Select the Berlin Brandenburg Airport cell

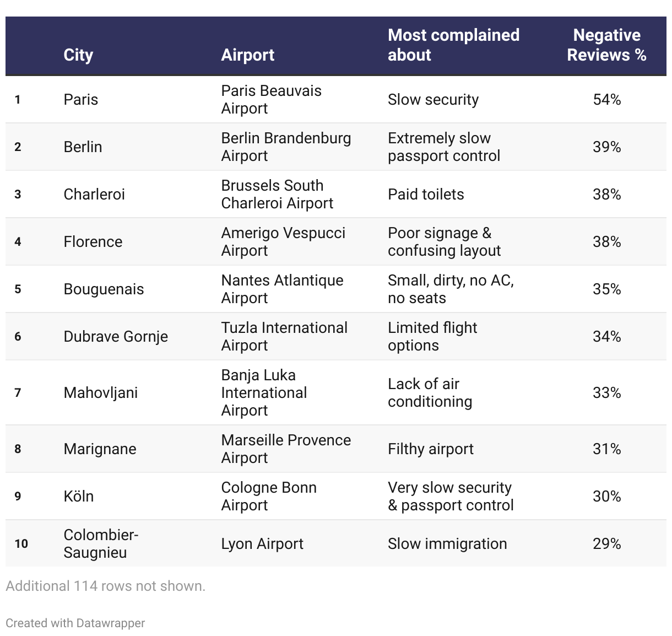tap(286, 147)
